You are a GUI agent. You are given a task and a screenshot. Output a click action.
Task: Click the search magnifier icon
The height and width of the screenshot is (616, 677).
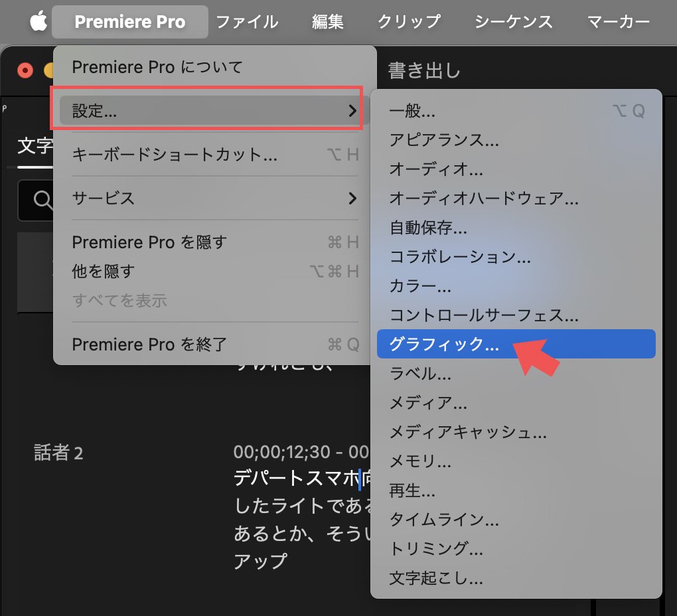[43, 200]
